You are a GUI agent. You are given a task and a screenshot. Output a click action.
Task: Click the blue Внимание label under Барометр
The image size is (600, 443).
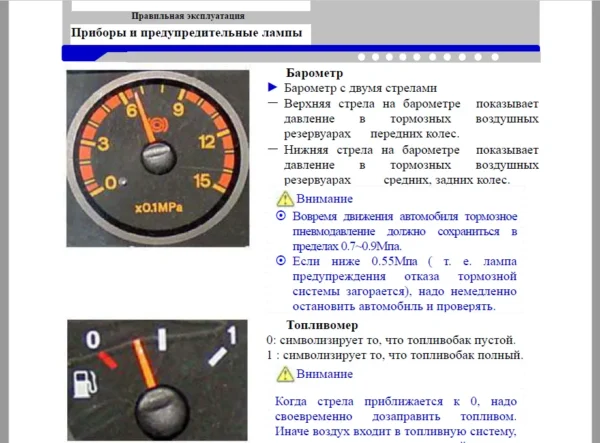coord(325,199)
